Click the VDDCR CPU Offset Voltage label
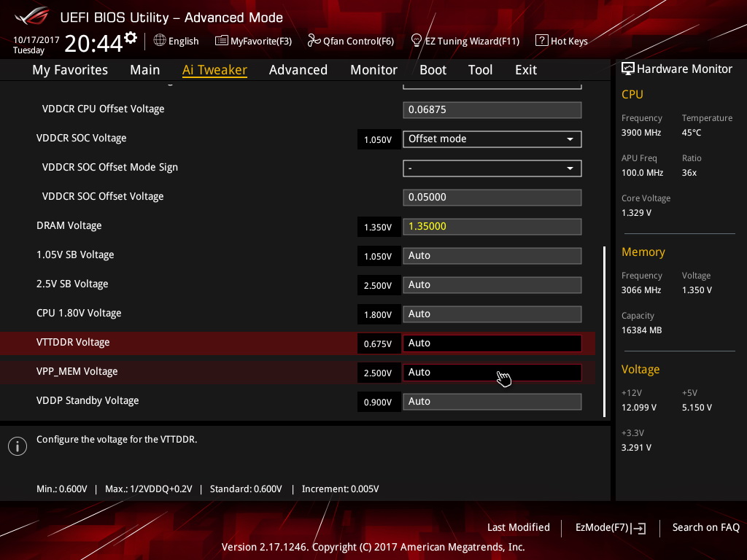Screen dimensions: 747x560 pos(103,109)
